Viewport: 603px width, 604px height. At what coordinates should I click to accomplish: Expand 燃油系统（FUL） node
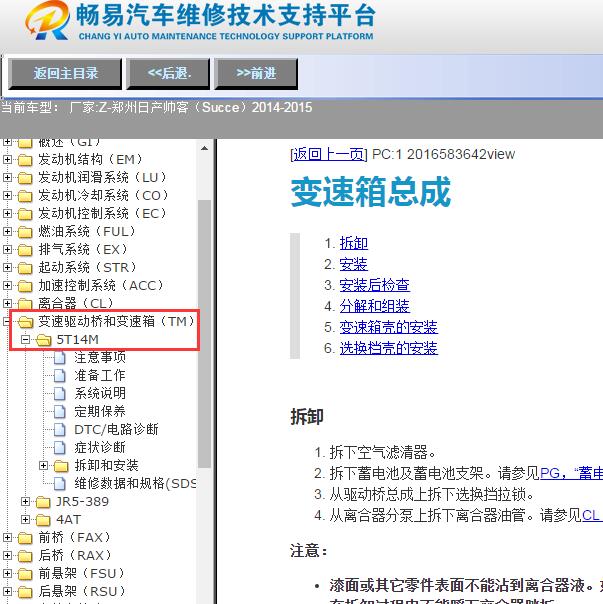[7, 231]
